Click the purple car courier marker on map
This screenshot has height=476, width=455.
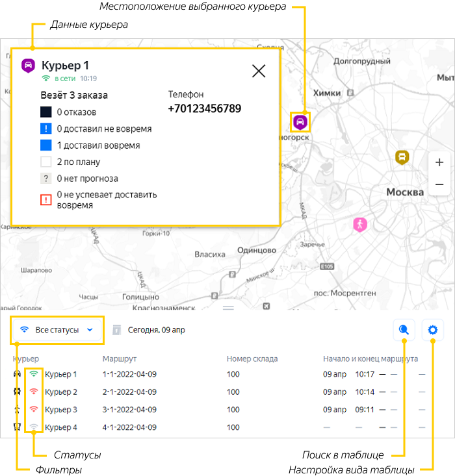pyautogui.click(x=300, y=121)
